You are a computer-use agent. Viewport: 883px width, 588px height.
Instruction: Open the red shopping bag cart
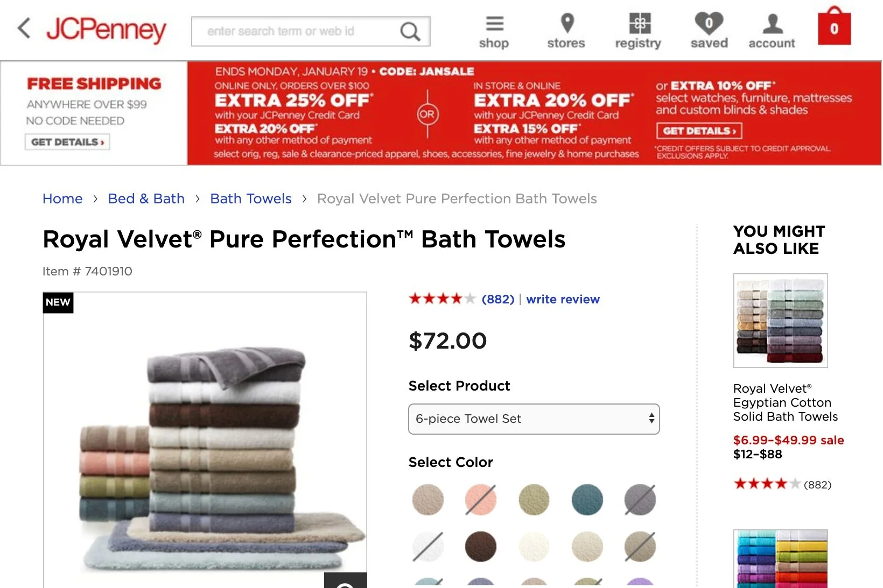(x=834, y=26)
